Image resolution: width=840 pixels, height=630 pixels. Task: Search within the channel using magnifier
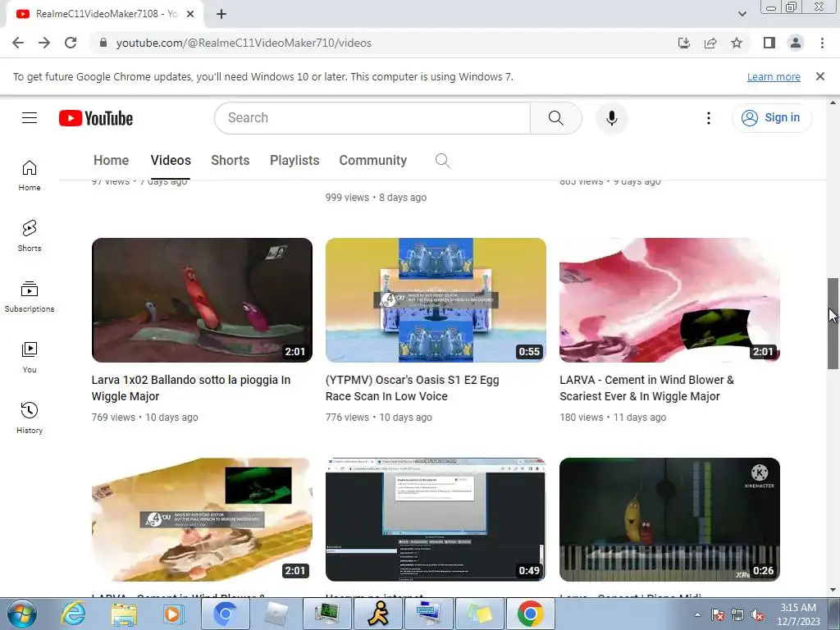[x=442, y=160]
